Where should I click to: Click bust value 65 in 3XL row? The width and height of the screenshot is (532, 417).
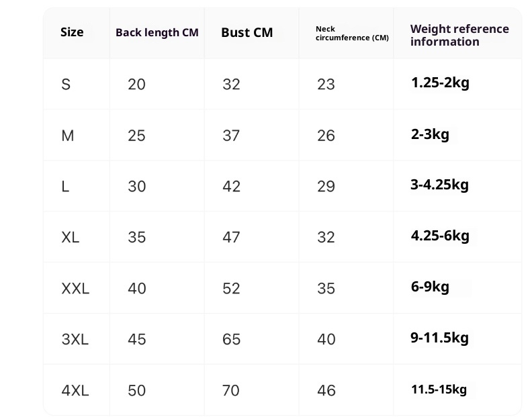coord(231,339)
